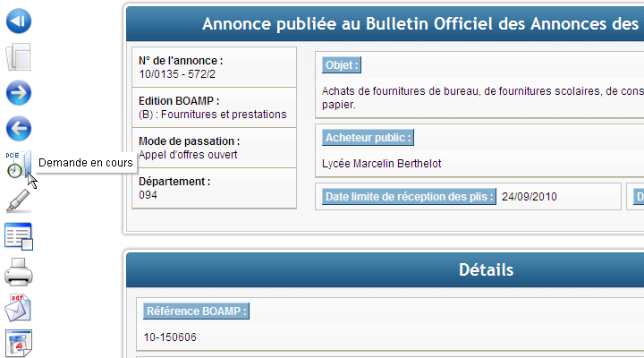The height and width of the screenshot is (358, 644).
Task: Click the Appel d'offres ouvert text
Action: point(188,155)
